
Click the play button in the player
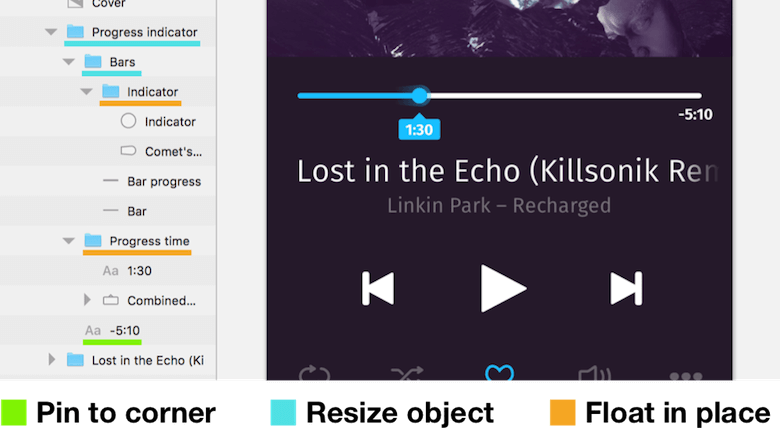coord(502,288)
